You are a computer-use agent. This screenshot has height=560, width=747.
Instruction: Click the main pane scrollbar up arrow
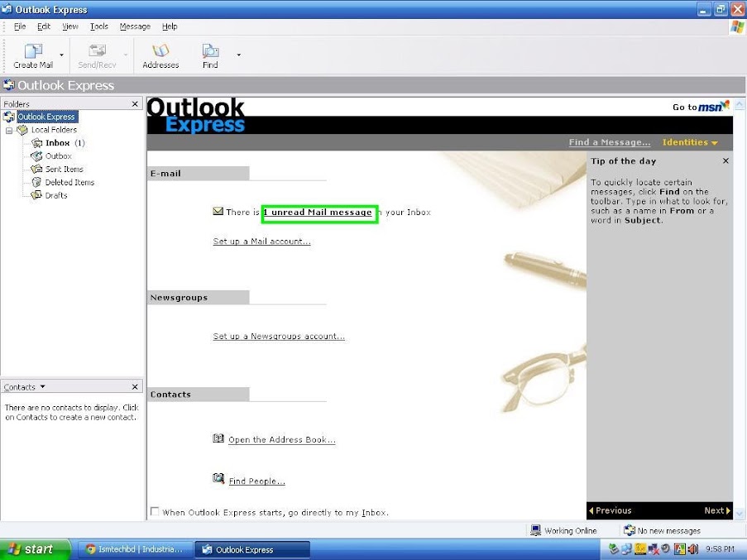pyautogui.click(x=740, y=104)
